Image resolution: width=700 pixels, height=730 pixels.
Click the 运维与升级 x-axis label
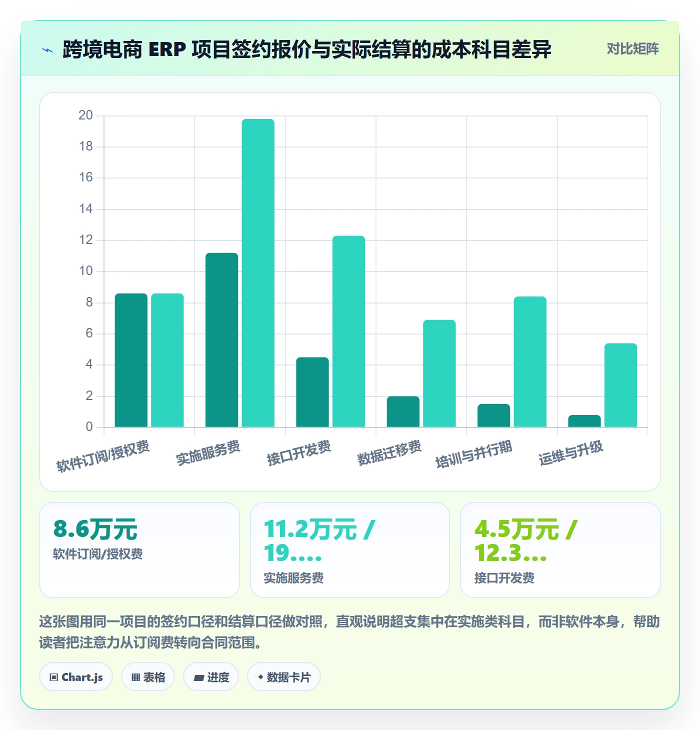click(x=570, y=452)
